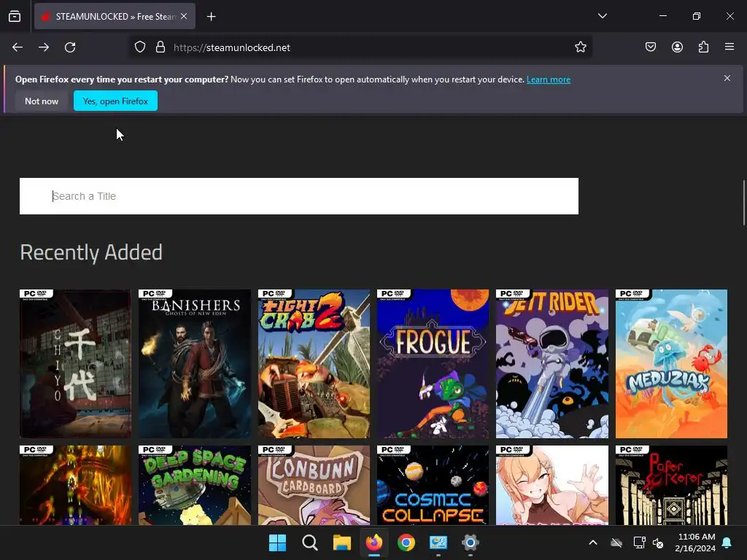Open tracking protection shield icon
747x560 pixels.
click(139, 47)
